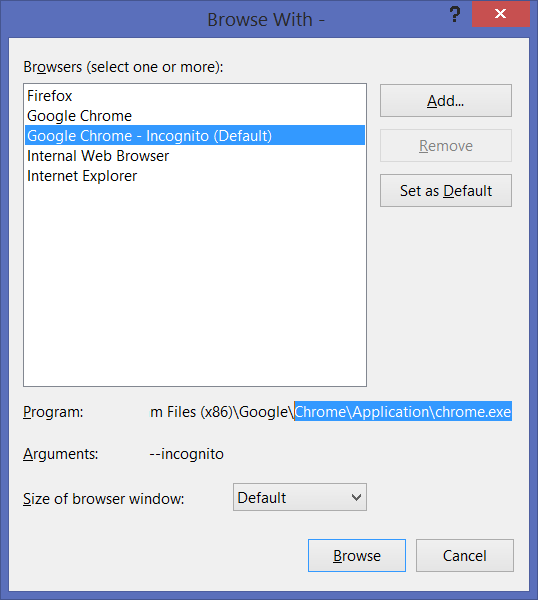Click the Arguments: label
This screenshot has height=600, width=538.
pos(60,454)
